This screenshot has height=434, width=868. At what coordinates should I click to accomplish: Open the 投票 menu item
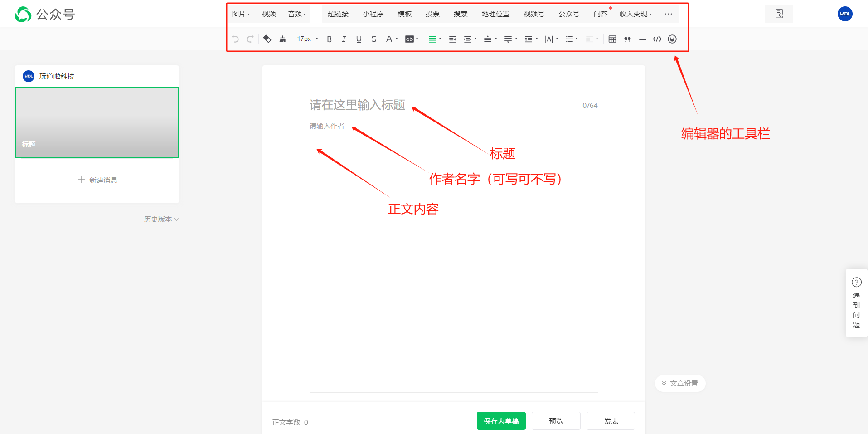(x=432, y=14)
